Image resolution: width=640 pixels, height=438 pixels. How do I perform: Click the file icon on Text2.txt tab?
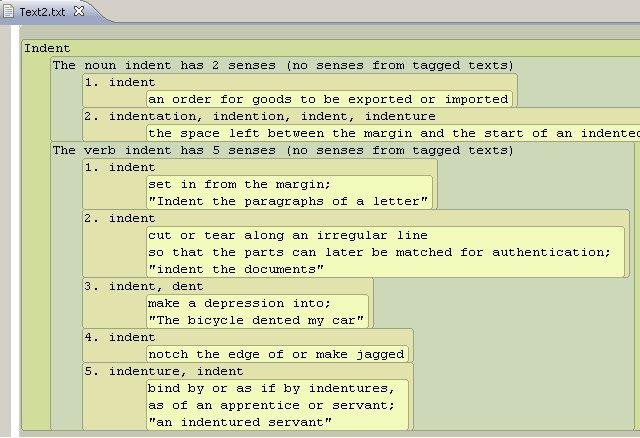11,10
